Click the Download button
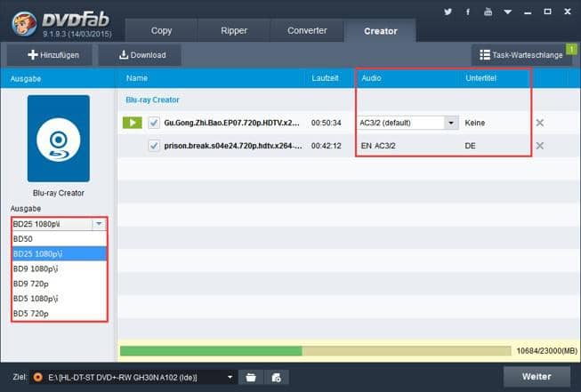Viewport: 581px width, 392px height. point(140,55)
